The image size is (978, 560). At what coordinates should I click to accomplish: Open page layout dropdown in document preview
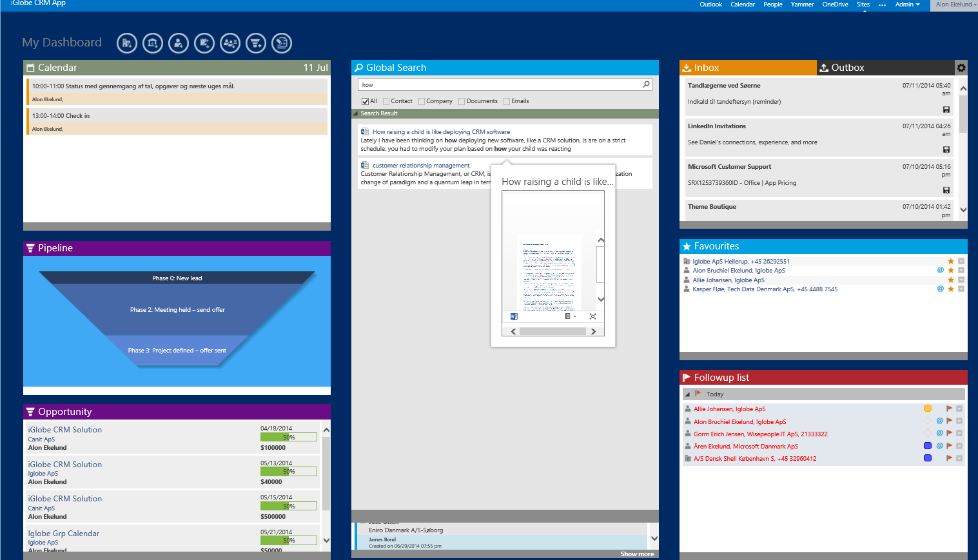(x=571, y=316)
